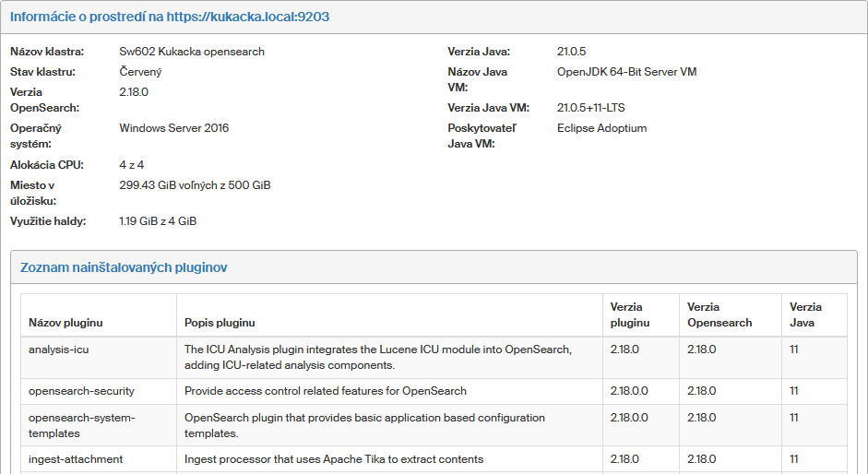This screenshot has height=474, width=868.
Task: Select the analysis-icu plugin name cell
Action: pos(59,350)
